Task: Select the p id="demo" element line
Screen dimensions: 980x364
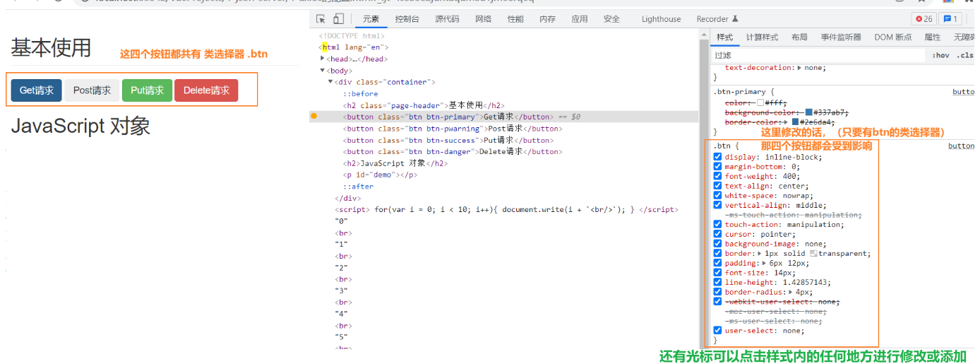Action: [380, 175]
